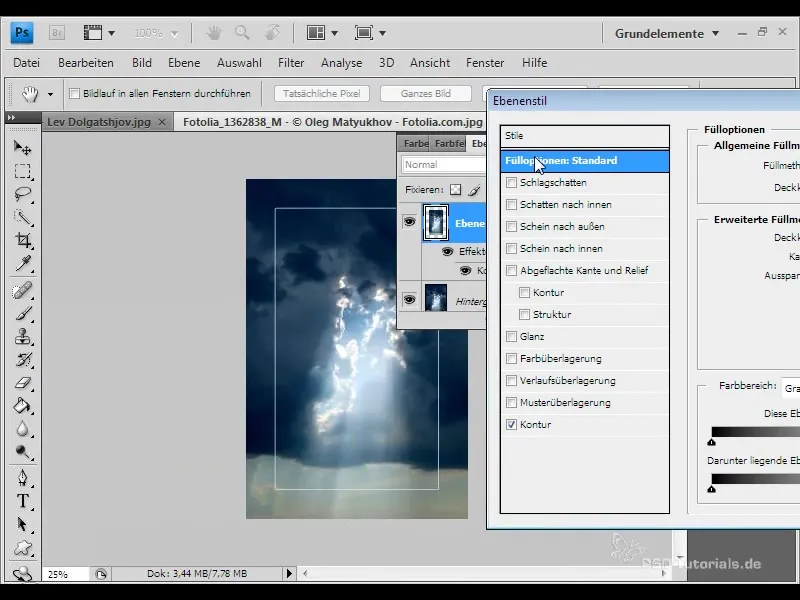800x600 pixels.
Task: Click the Hand icon in application bar
Action: (214, 33)
